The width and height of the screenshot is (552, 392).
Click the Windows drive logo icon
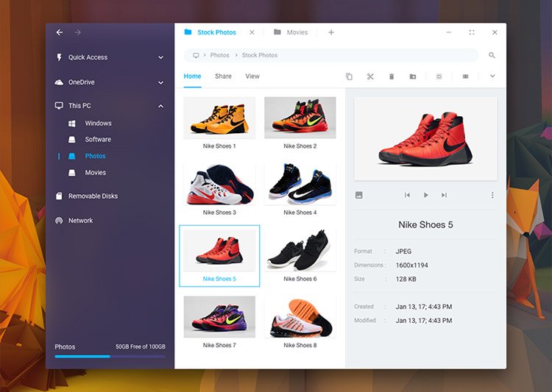click(x=72, y=124)
